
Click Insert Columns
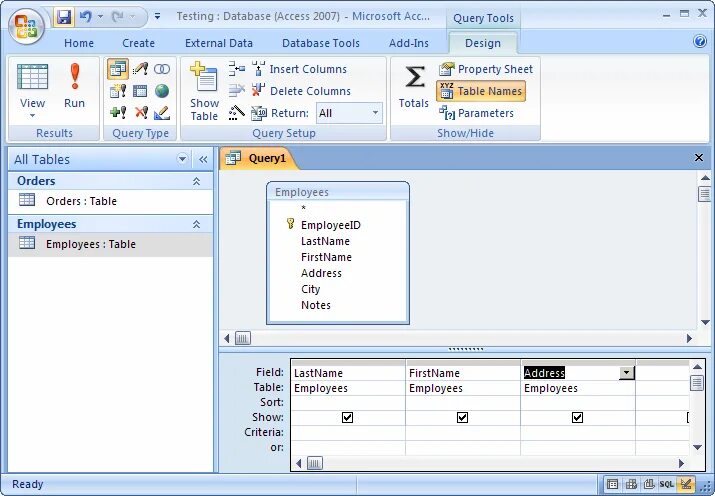pos(299,69)
